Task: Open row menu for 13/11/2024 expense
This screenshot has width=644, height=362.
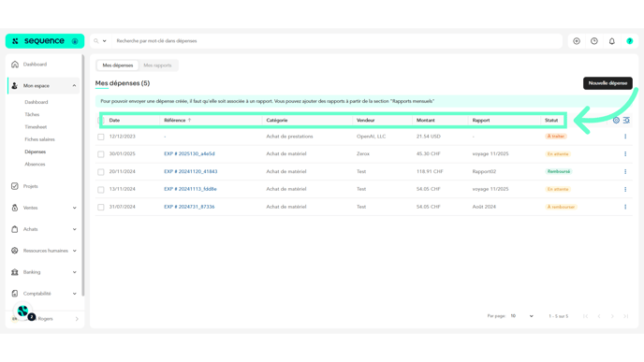Action: pyautogui.click(x=625, y=189)
